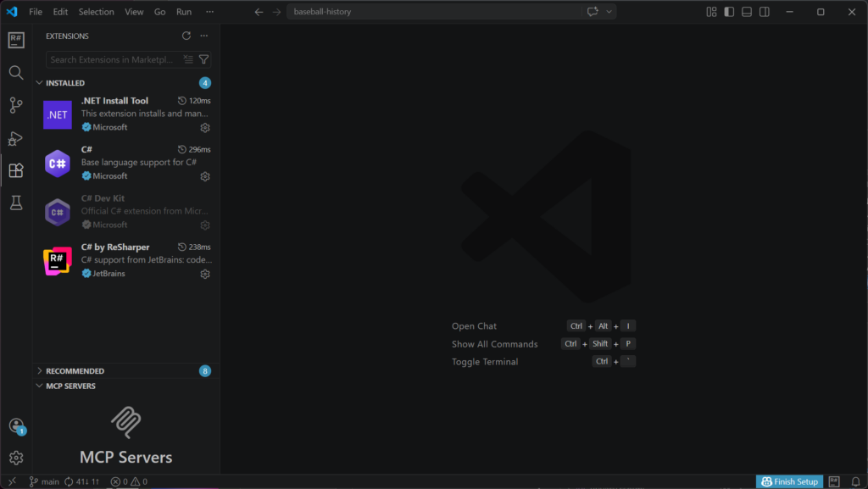Image resolution: width=868 pixels, height=489 pixels.
Task: Open settings gear for C# by ReSharper
Action: (204, 275)
